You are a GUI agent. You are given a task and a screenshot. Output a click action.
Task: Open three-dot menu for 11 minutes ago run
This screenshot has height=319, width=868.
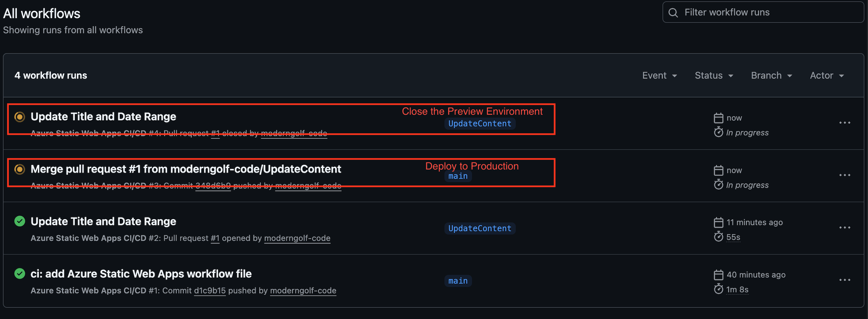[x=845, y=228]
